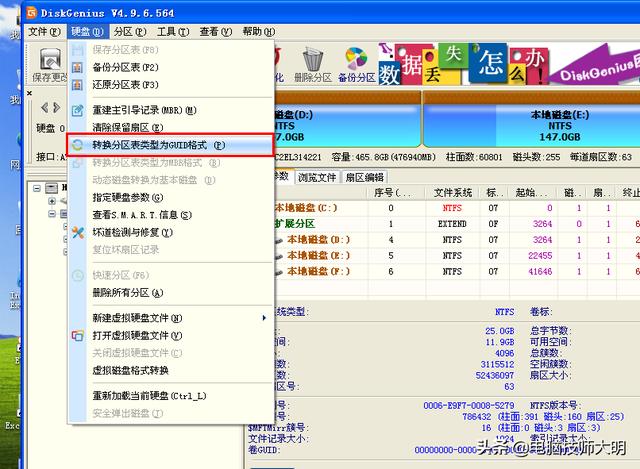Image resolution: width=640 pixels, height=469 pixels.
Task: Open the 分区(P) menu
Action: [130, 31]
